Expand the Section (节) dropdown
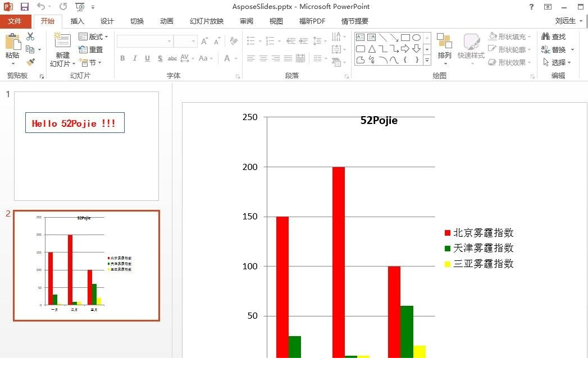The width and height of the screenshot is (588, 372). point(90,63)
